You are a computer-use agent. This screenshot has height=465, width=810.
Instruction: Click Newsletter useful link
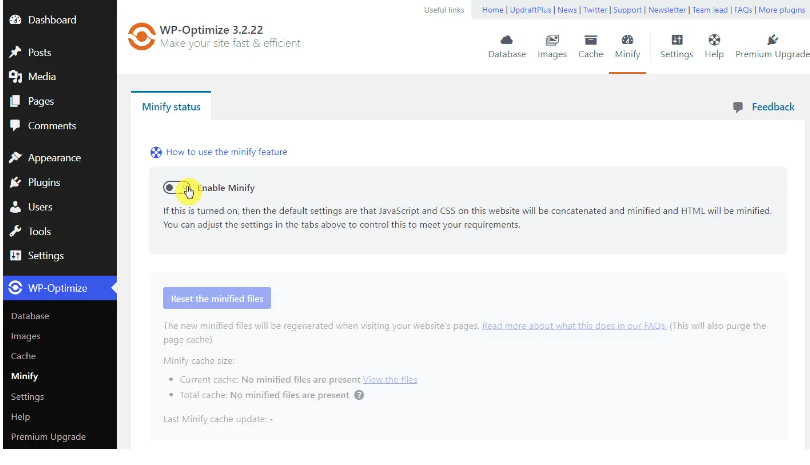tap(667, 10)
